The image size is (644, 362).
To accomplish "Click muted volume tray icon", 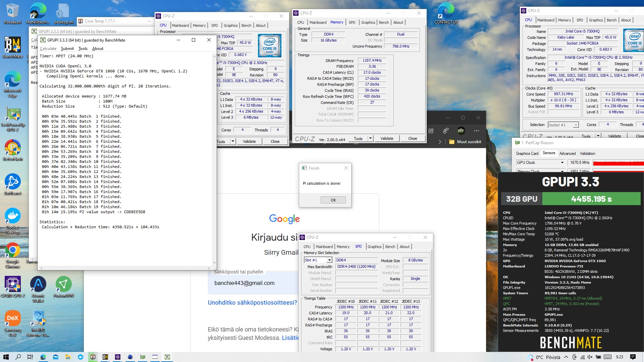I will 590,357.
